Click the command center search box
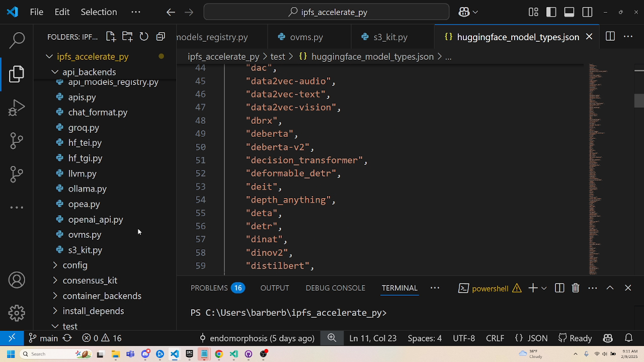 (326, 12)
